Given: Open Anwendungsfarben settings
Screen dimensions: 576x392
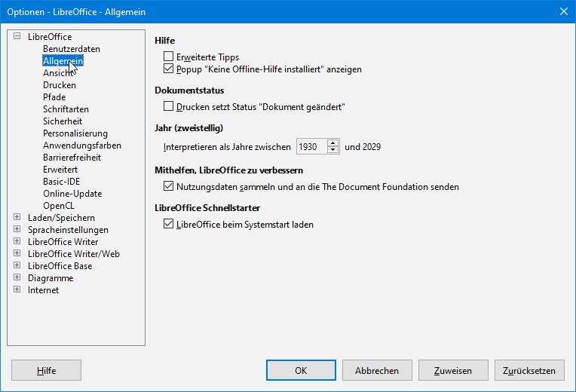Looking at the screenshot, I should point(82,145).
